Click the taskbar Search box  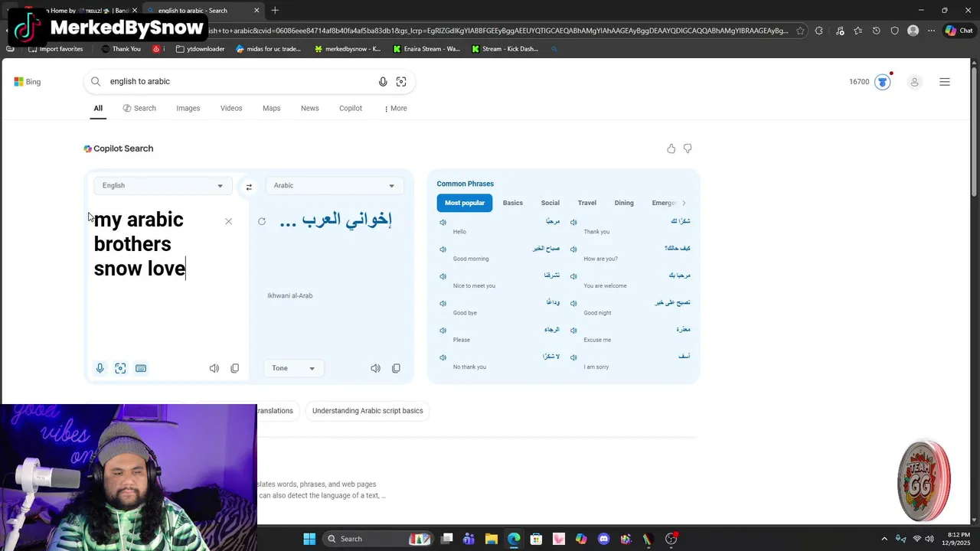pyautogui.click(x=379, y=539)
